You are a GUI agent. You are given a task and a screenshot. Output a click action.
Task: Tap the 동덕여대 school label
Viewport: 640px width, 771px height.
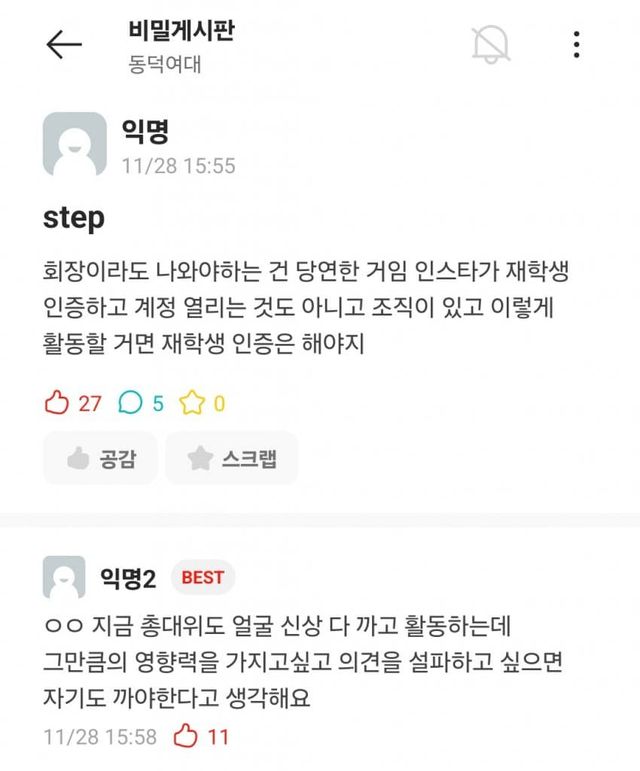[x=165, y=64]
